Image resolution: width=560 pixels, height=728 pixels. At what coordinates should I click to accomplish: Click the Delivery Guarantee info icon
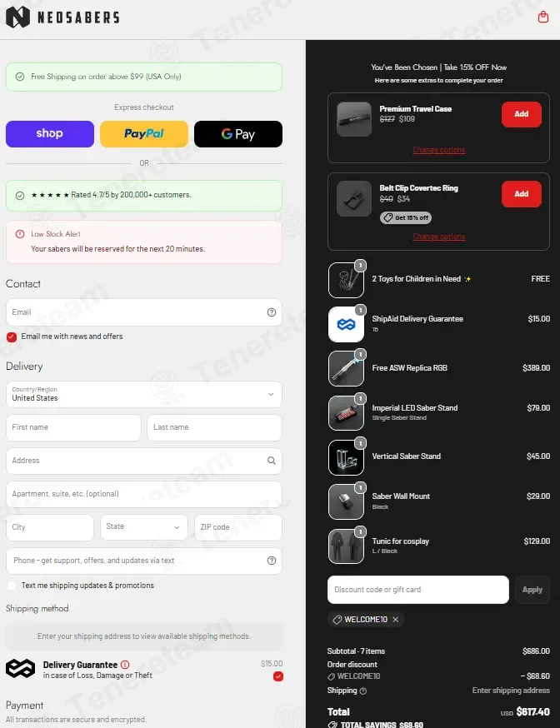125,665
